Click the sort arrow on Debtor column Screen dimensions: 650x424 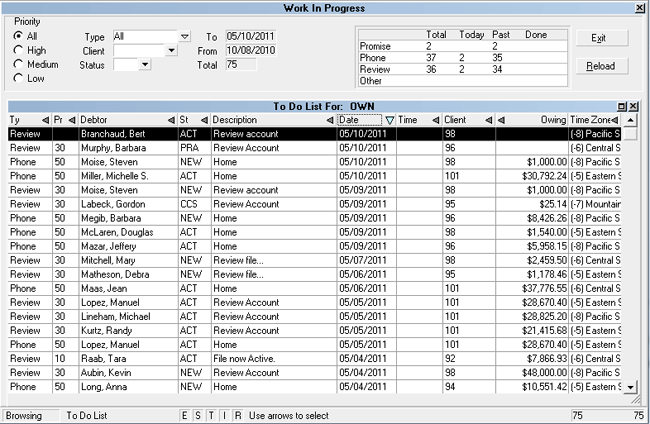pos(171,120)
